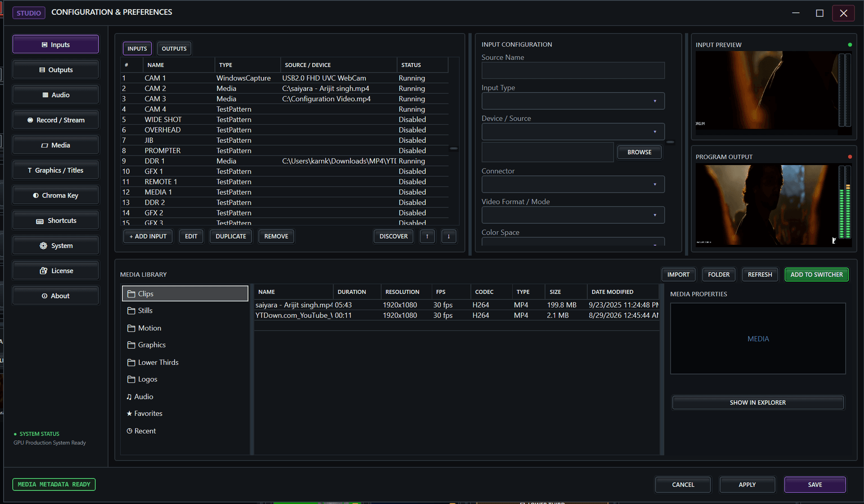The image size is (864, 504).
Task: Move selected input down with arrow button
Action: click(x=449, y=236)
